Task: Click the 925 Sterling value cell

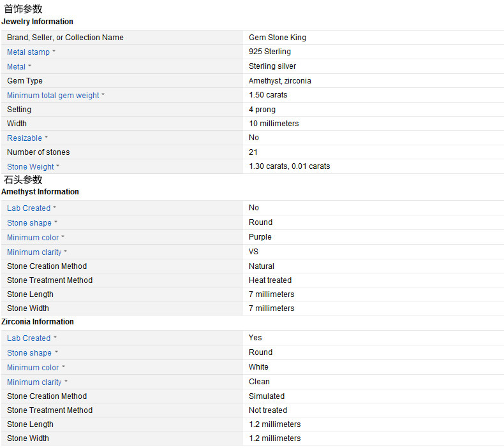Action: point(269,52)
